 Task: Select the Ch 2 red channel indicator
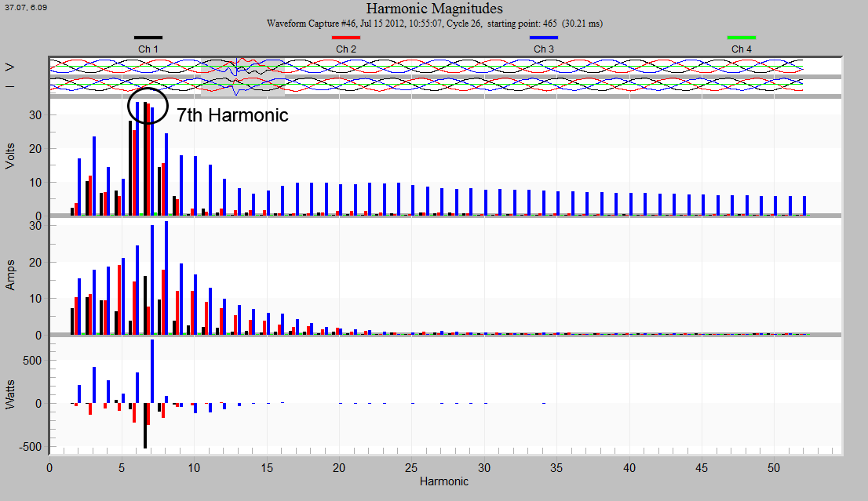[348, 36]
